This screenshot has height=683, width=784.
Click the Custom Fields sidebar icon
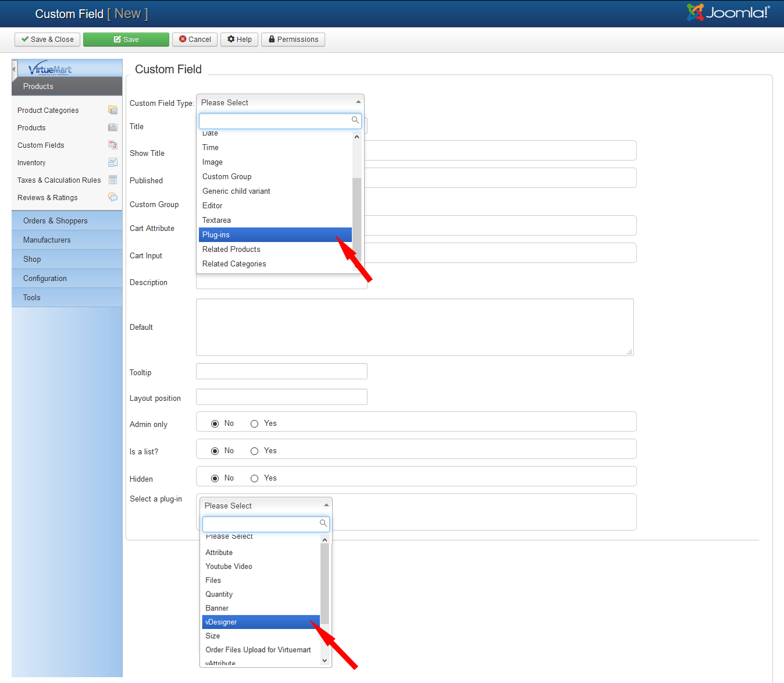point(113,145)
